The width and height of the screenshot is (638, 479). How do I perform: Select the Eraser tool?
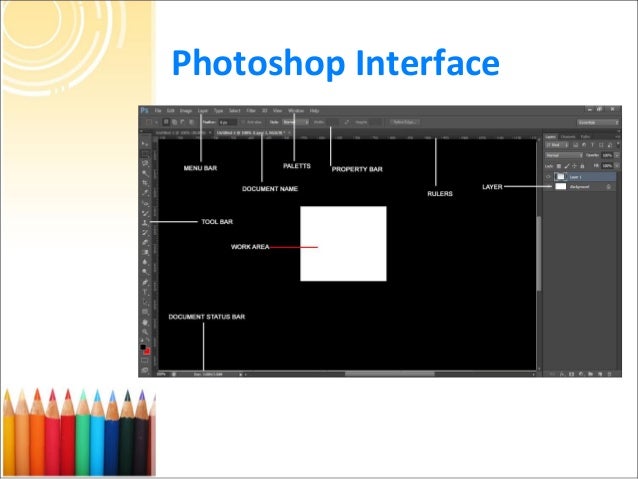(144, 243)
